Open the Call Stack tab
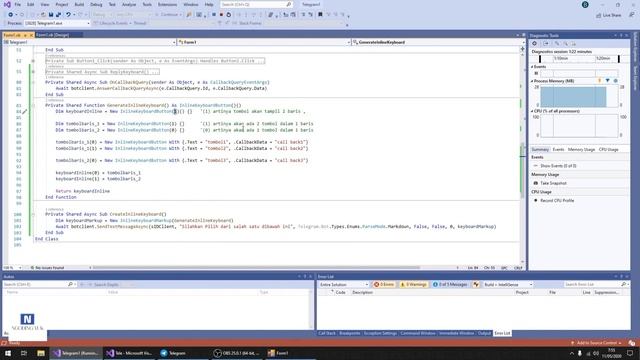Screen dimensions: 640x360 pos(327,333)
